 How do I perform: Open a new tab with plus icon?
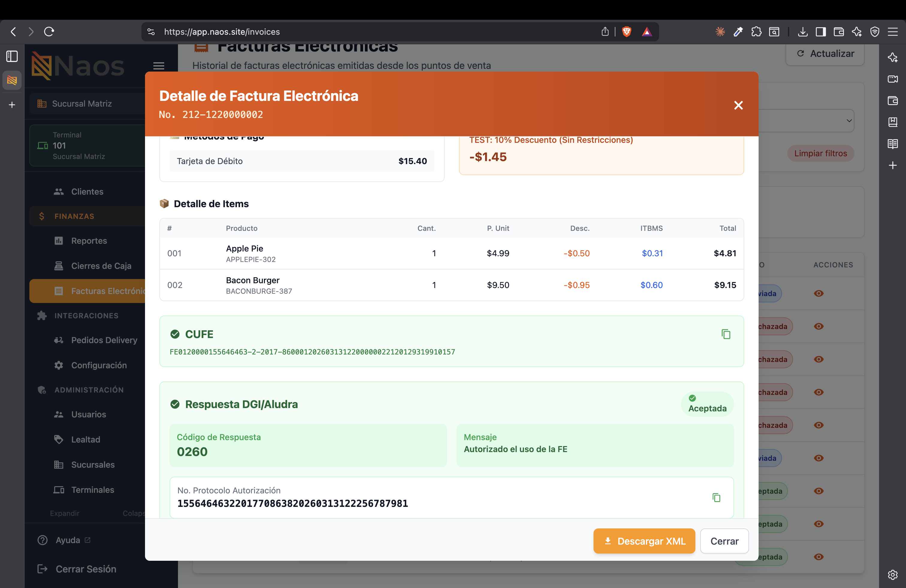(x=12, y=104)
